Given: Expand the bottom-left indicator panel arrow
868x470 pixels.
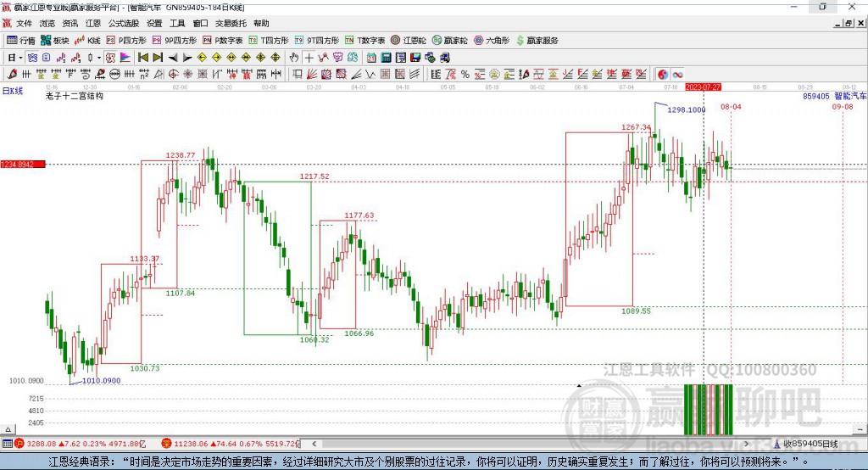Looking at the screenshot, I should (x=8, y=429).
